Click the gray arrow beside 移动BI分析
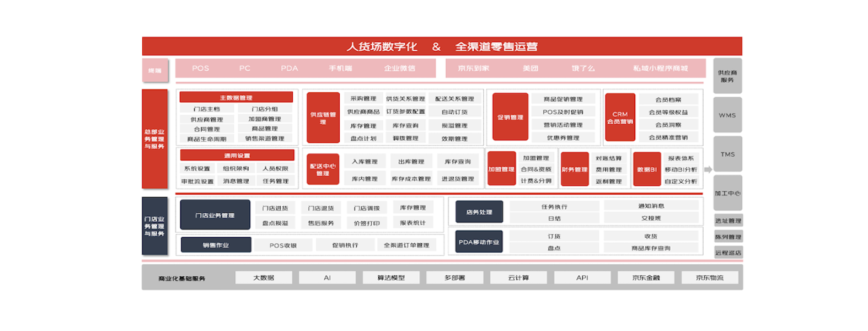 pyautogui.click(x=708, y=169)
